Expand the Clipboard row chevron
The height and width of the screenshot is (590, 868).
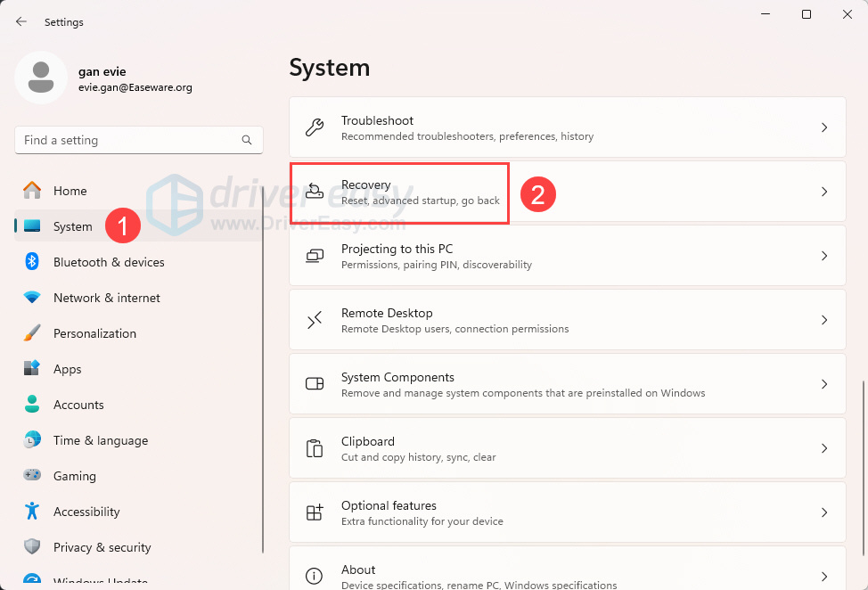[x=824, y=448]
